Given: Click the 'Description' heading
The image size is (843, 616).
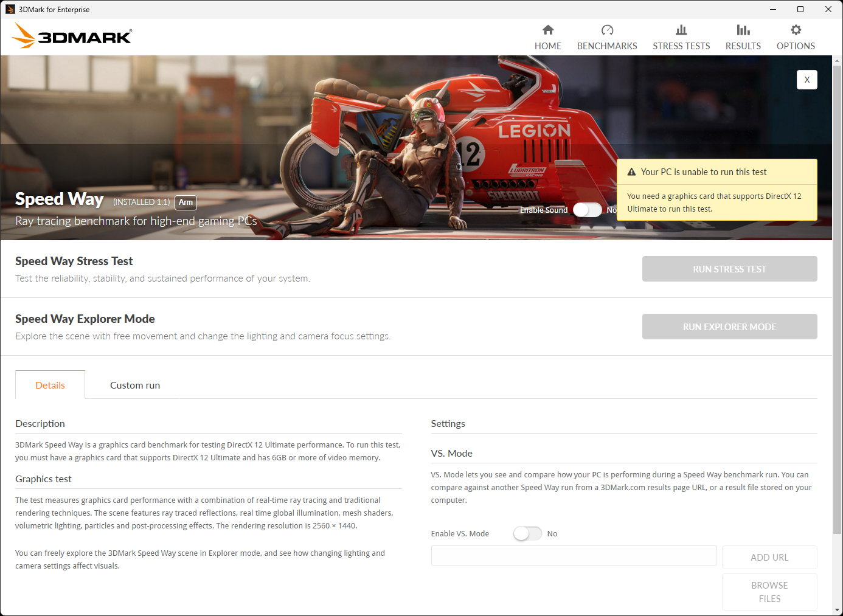Looking at the screenshot, I should (40, 423).
